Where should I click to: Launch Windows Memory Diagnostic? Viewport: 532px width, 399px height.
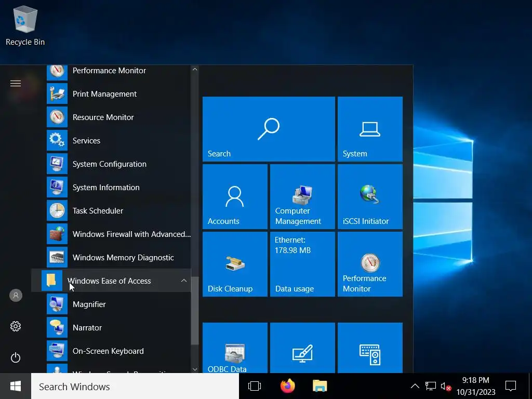(111, 258)
